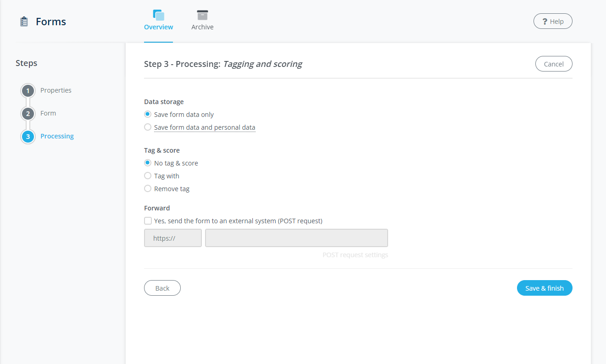Choose Save form data and personal data

coord(148,127)
